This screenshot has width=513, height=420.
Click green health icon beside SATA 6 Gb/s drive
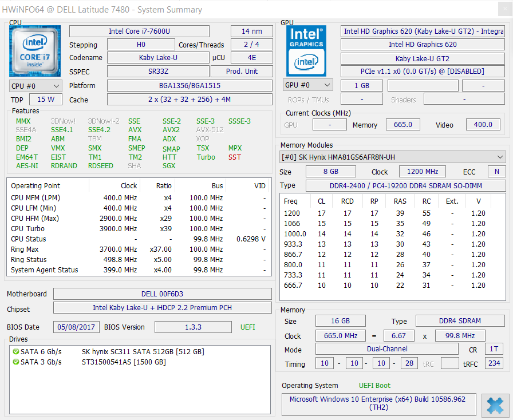tap(15, 351)
